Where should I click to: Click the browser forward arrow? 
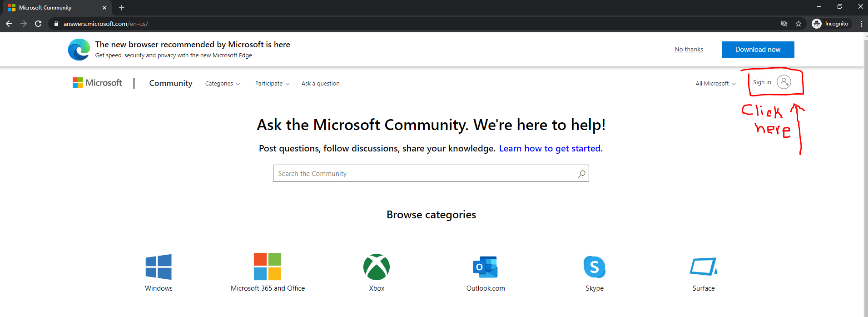[x=24, y=24]
